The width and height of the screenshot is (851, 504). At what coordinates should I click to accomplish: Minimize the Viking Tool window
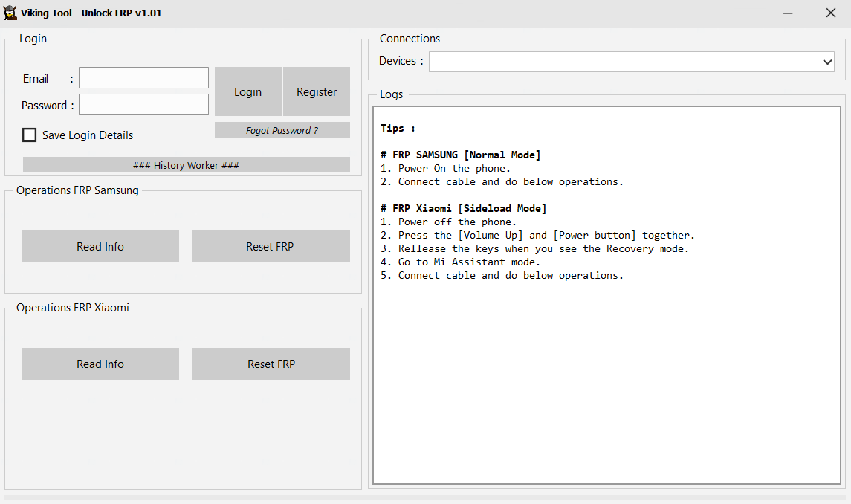[788, 13]
